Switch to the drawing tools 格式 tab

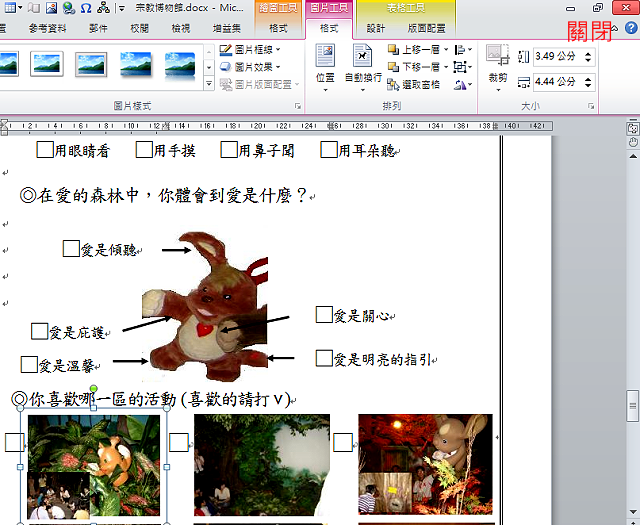[x=278, y=28]
